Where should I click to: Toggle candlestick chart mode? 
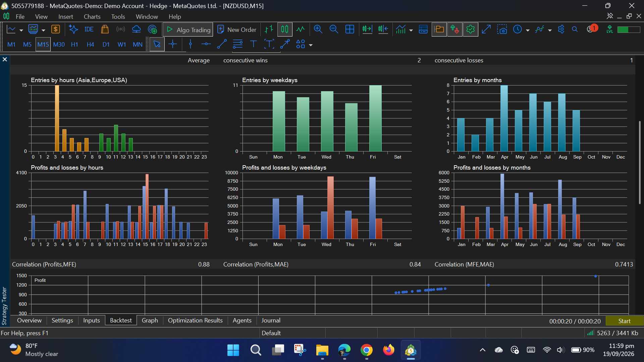click(x=284, y=29)
